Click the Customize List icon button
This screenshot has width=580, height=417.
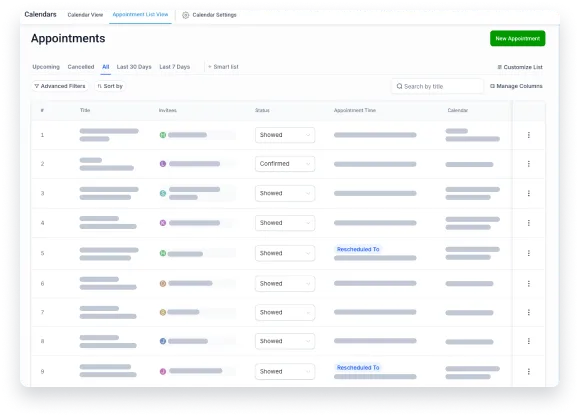(499, 67)
